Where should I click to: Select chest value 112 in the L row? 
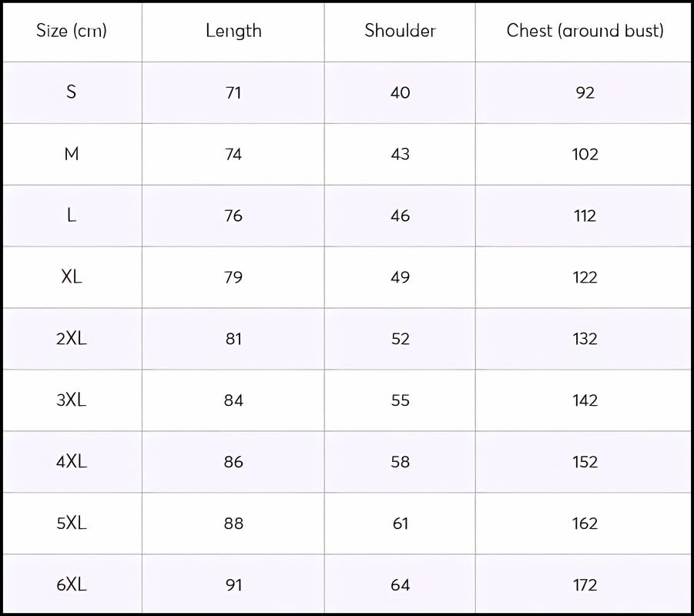(585, 216)
